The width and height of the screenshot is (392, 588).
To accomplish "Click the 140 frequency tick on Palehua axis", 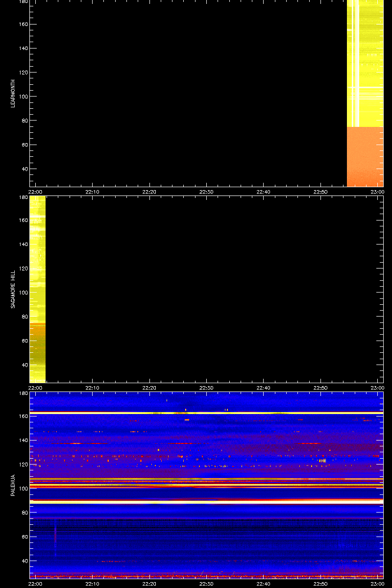I will click(x=24, y=441).
